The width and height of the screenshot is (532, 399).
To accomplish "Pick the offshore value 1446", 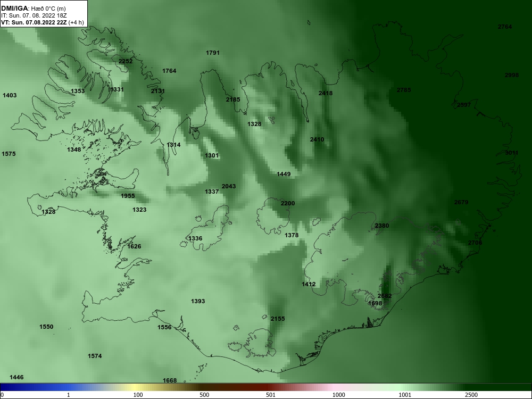I will point(16,377).
